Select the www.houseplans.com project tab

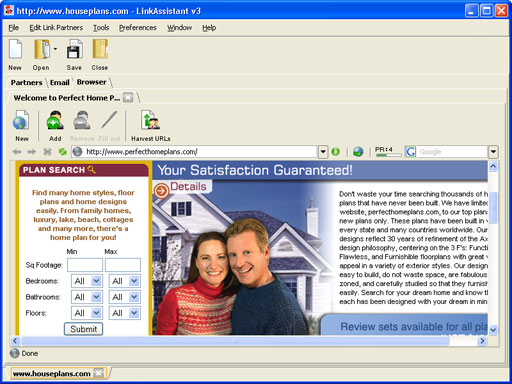[52, 374]
